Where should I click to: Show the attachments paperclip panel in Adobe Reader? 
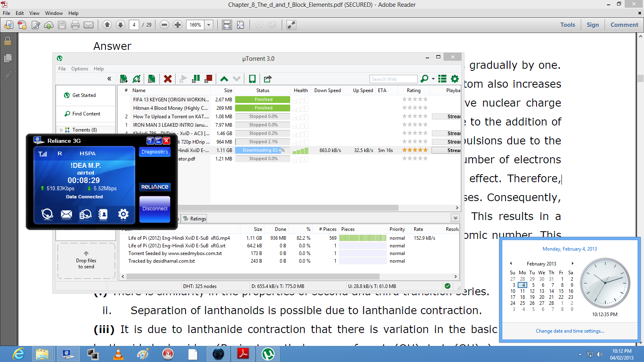[x=8, y=75]
